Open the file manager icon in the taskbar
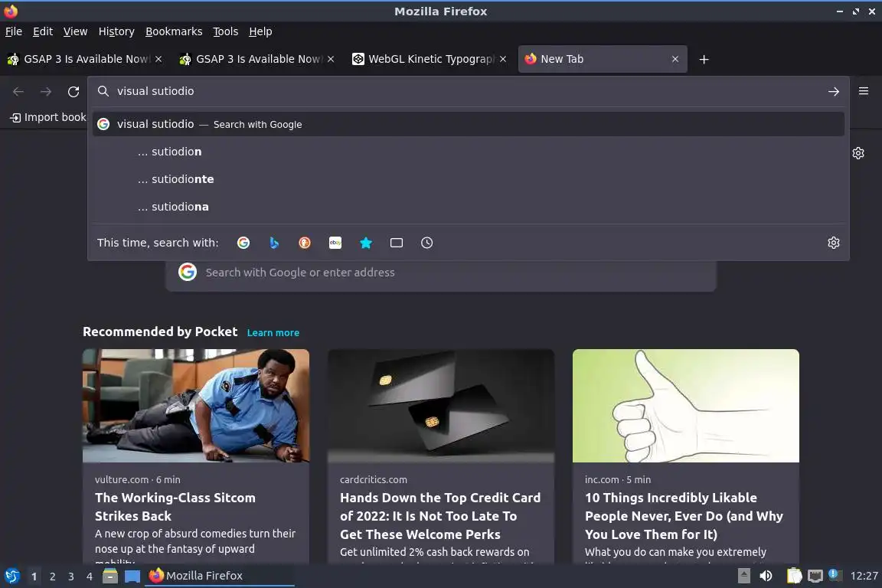Viewport: 882px width, 588px height. click(110, 576)
